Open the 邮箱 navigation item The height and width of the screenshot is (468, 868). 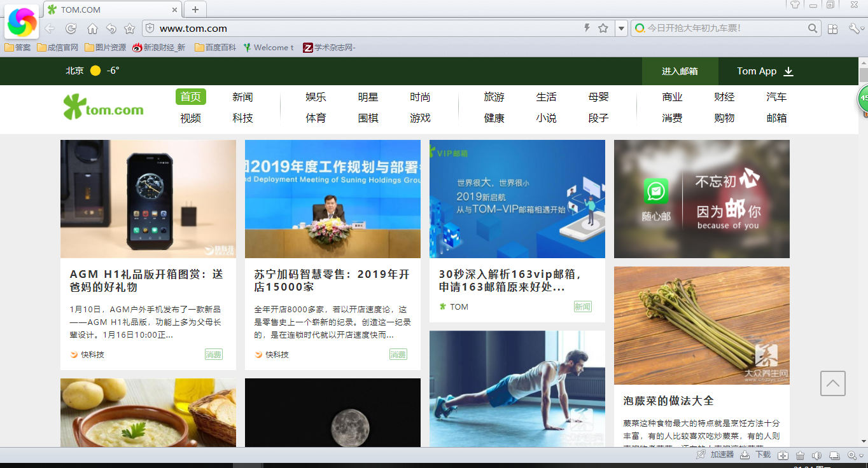776,118
